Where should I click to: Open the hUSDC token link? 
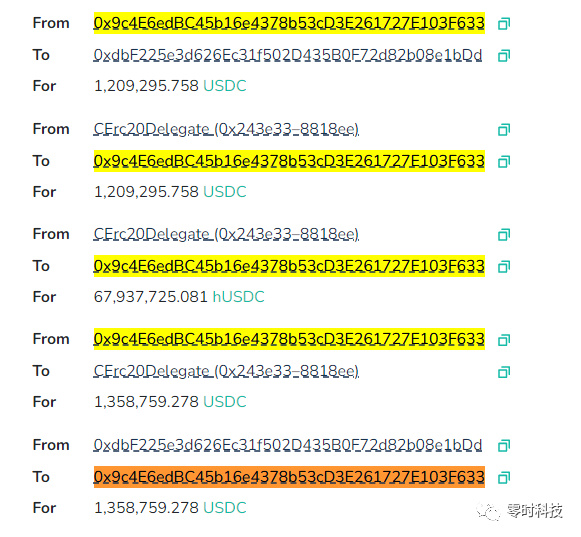[x=238, y=297]
